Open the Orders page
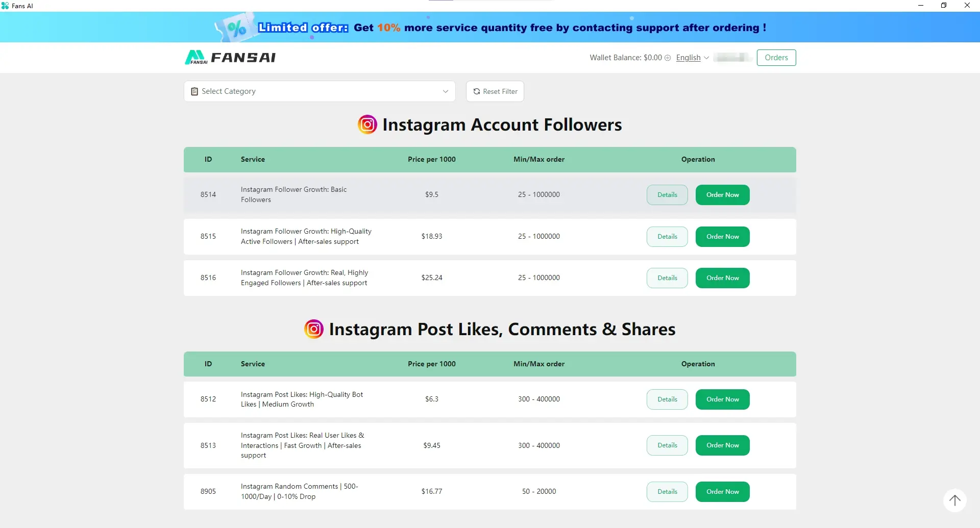This screenshot has height=528, width=980. point(776,58)
